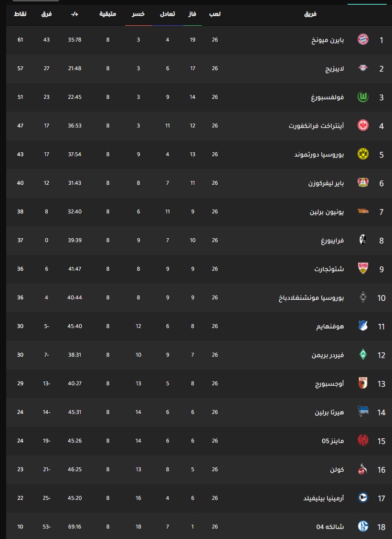Open team name أرمينيا بيليفيلد

point(324,498)
